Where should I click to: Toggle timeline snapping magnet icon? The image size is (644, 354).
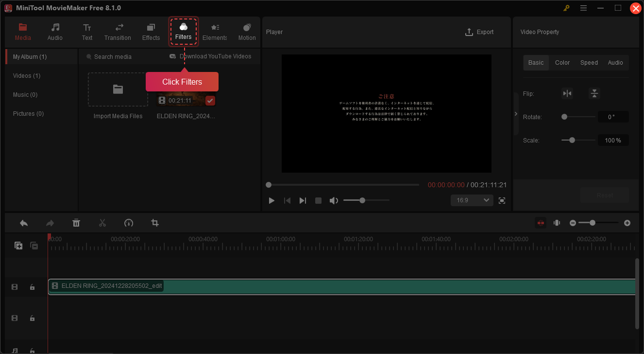coord(541,223)
